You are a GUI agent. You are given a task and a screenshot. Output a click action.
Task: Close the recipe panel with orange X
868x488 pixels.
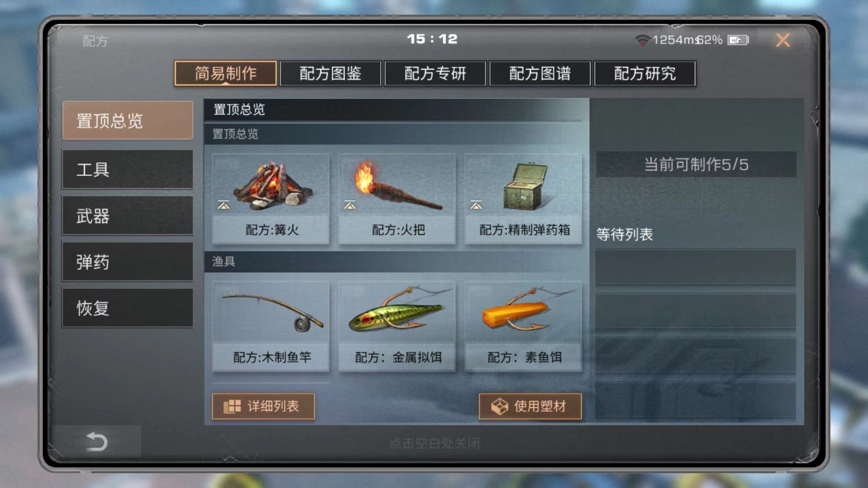click(783, 40)
